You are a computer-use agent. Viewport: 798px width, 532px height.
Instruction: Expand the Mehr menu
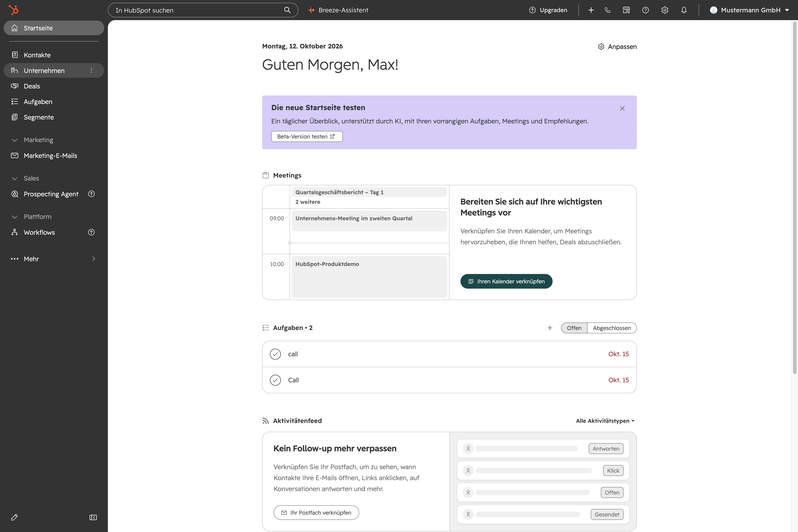54,258
